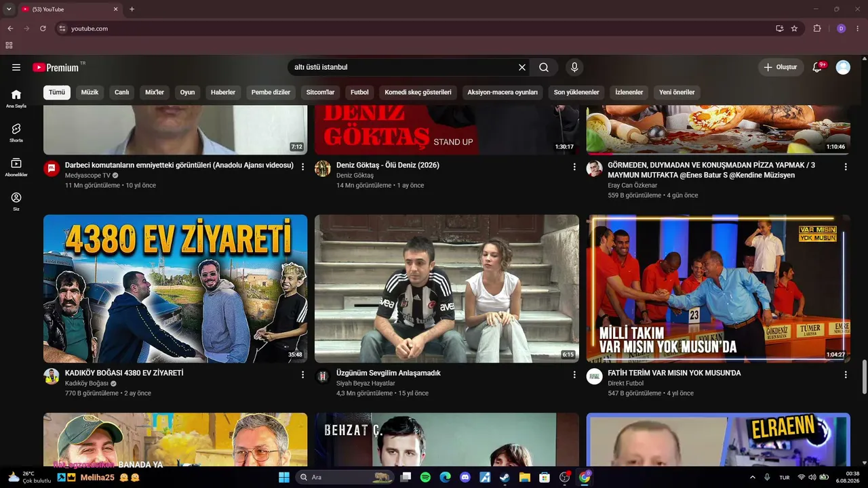The image size is (868, 488).
Task: Run the search with magnifier button
Action: click(544, 67)
